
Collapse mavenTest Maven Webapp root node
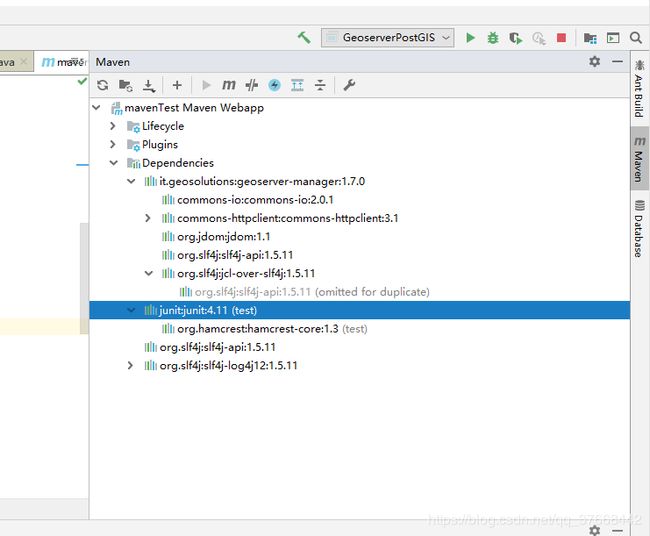(96, 108)
